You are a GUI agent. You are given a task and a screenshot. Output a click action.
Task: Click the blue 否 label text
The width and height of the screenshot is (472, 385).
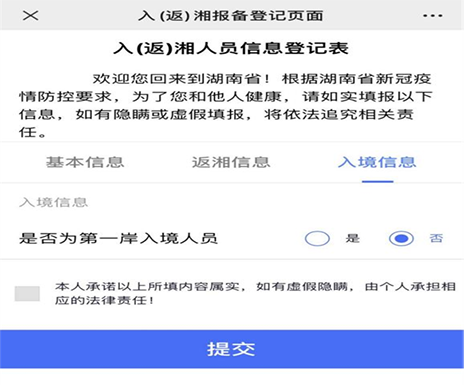(436, 238)
